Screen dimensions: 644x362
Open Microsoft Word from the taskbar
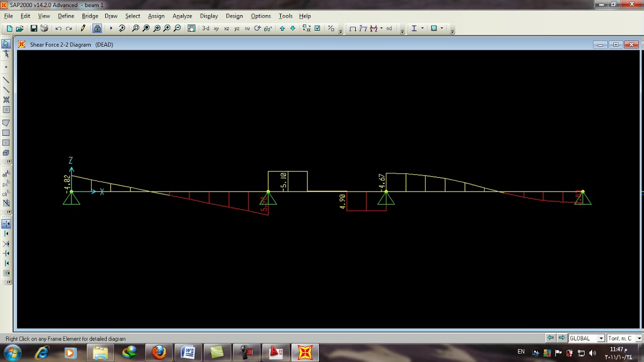click(188, 352)
